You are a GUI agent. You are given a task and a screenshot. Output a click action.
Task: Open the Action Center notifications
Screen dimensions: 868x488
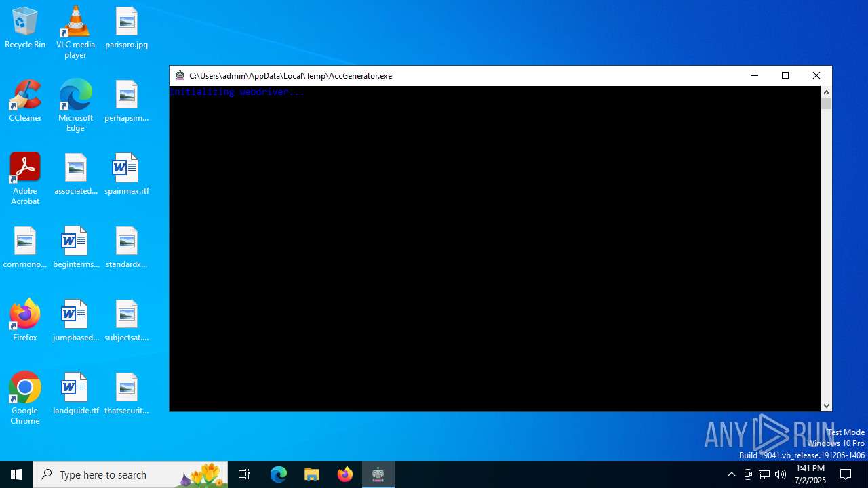[846, 474]
